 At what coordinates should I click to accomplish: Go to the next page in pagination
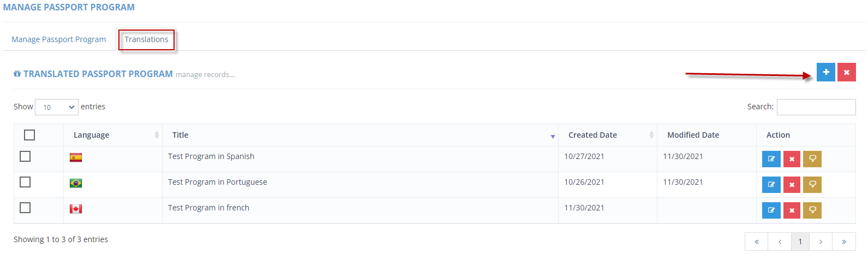pos(821,242)
